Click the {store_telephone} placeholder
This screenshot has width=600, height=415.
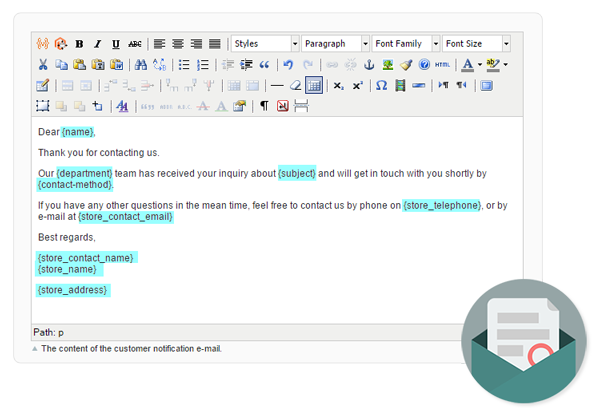[442, 205]
